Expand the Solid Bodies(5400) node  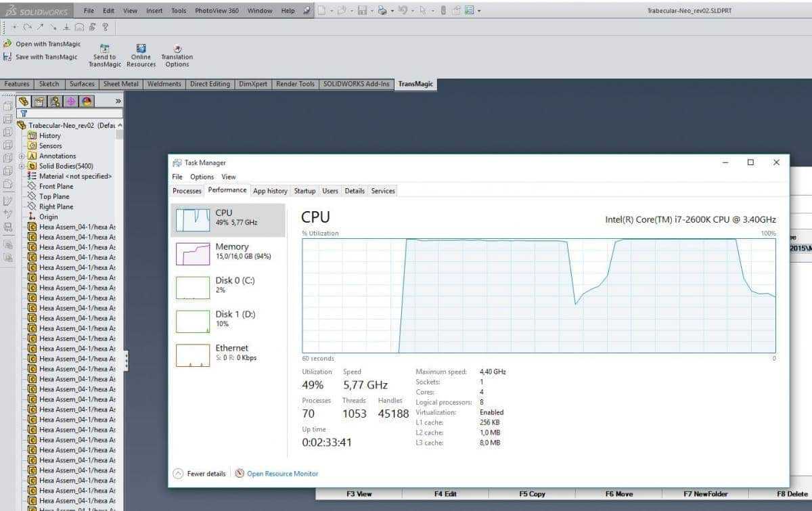tap(22, 166)
